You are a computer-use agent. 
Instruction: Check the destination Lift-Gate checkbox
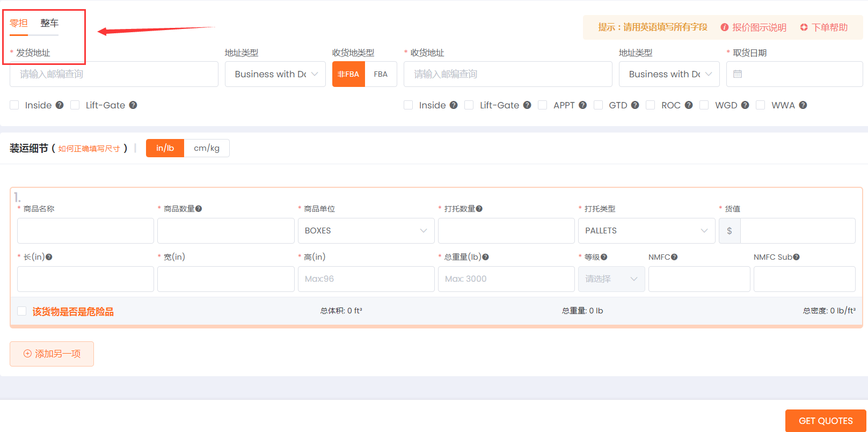(x=469, y=105)
